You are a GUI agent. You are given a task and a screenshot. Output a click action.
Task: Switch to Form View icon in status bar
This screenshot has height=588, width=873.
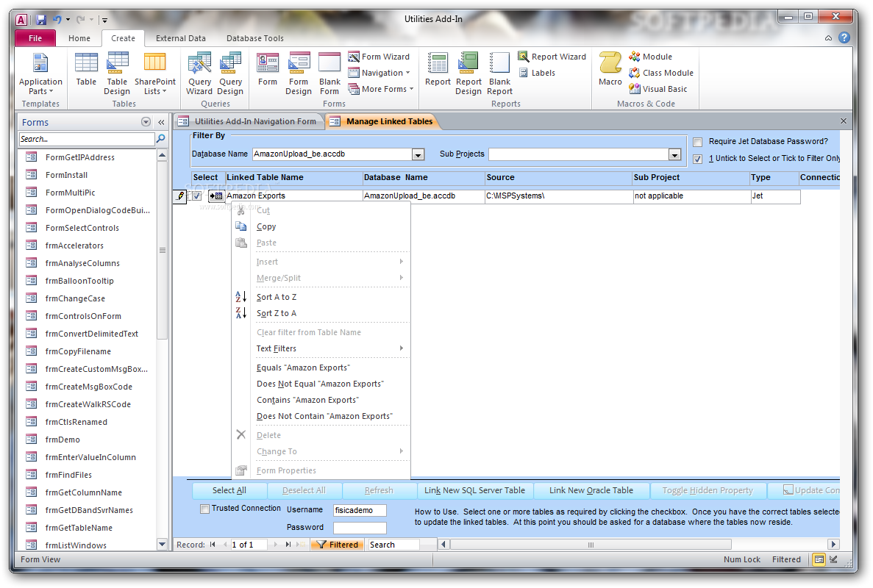pos(819,559)
